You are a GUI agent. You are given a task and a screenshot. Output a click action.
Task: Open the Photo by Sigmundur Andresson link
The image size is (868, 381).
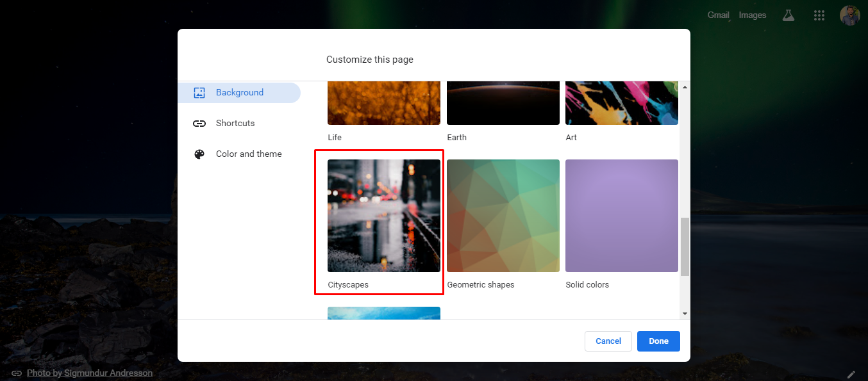tap(90, 373)
